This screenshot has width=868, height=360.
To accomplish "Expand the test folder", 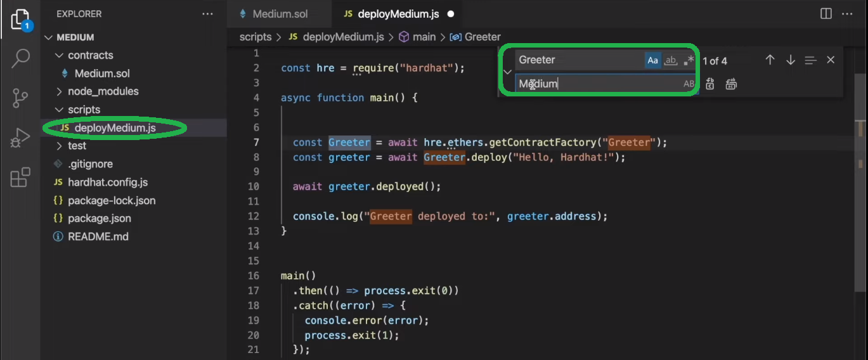I will tap(60, 146).
